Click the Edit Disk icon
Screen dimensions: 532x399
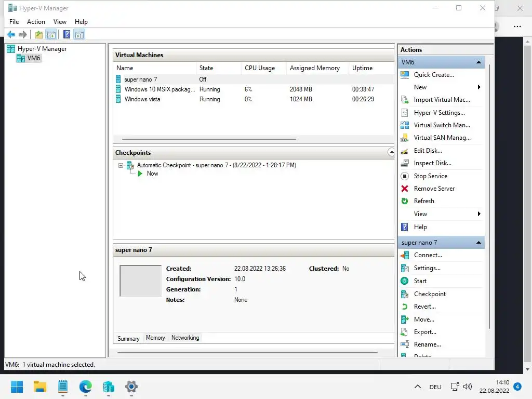point(405,151)
